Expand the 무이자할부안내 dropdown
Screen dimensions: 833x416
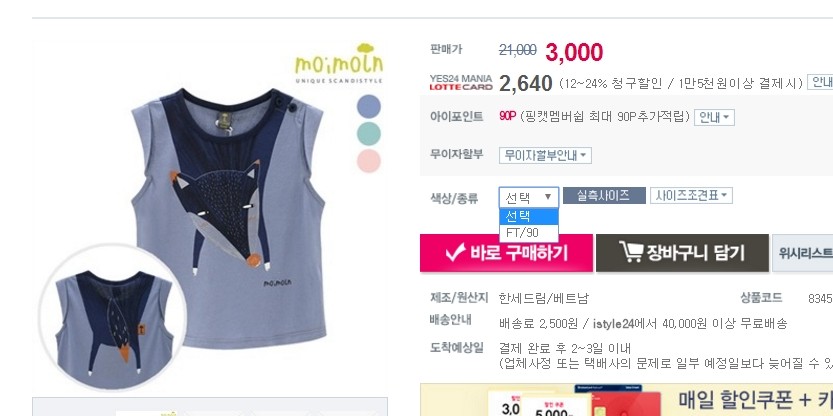click(x=545, y=156)
